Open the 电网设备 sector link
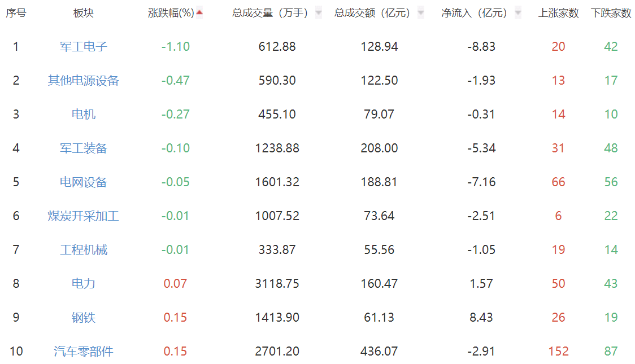The width and height of the screenshot is (635, 364). pos(84,182)
